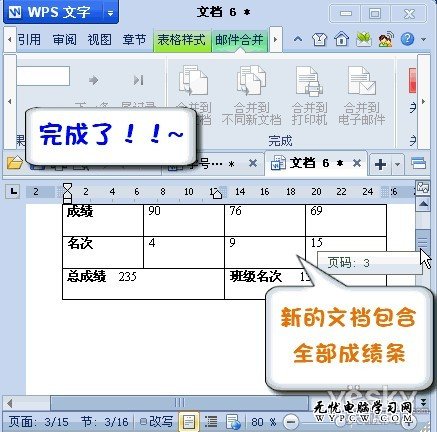Select the 邮件合并 tab
The height and width of the screenshot is (432, 437).
pos(239,40)
